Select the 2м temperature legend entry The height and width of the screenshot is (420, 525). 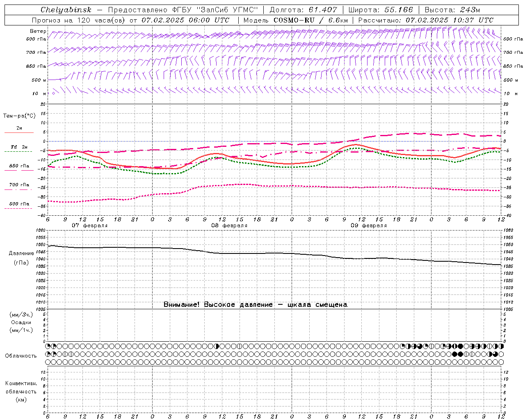19,128
